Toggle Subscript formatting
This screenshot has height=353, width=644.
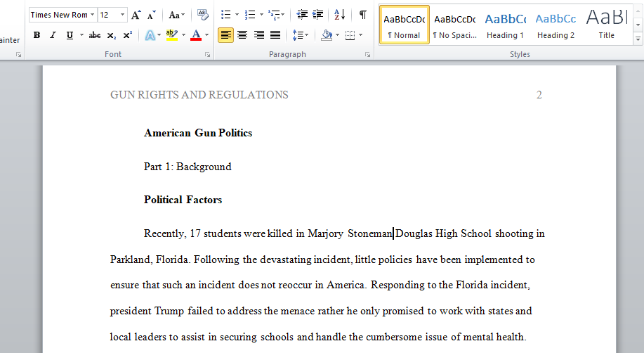111,35
